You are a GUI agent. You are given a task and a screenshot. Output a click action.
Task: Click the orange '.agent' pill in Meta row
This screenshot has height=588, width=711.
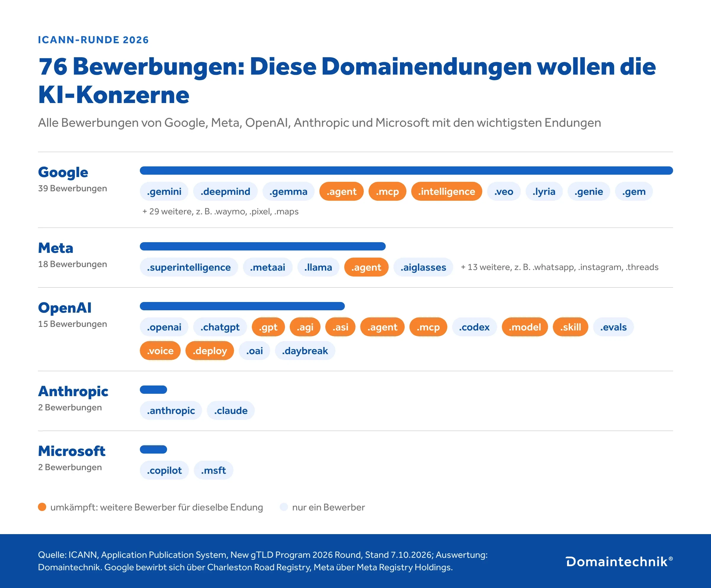click(x=366, y=267)
